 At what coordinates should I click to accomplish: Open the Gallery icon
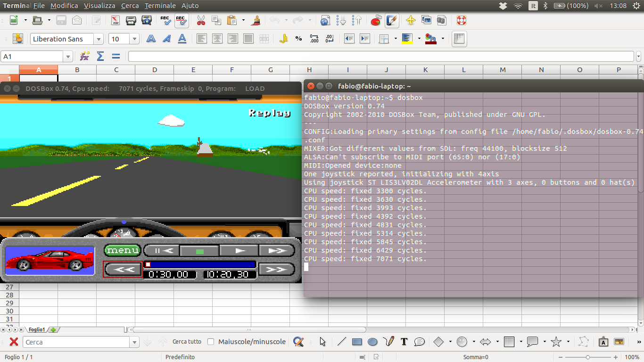(x=426, y=20)
